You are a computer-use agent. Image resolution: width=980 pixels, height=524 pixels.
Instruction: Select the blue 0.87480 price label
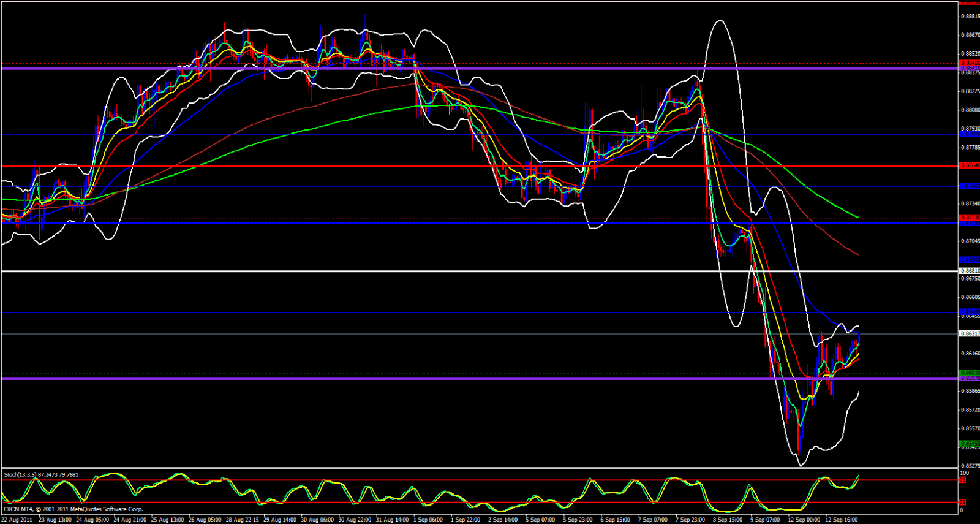969,186
